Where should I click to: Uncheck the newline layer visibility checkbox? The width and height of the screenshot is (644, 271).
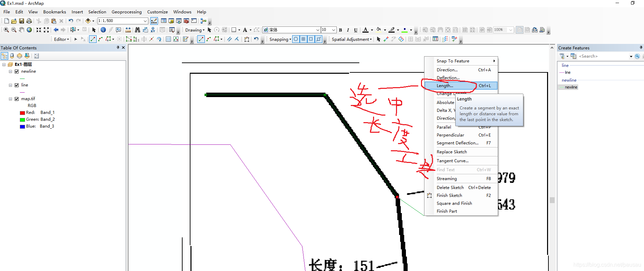point(16,71)
